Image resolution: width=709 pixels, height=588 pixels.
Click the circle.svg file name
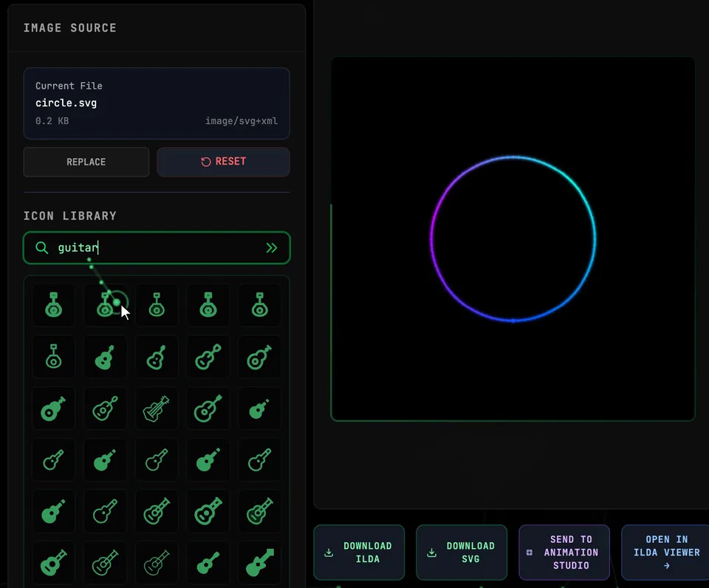pos(66,103)
